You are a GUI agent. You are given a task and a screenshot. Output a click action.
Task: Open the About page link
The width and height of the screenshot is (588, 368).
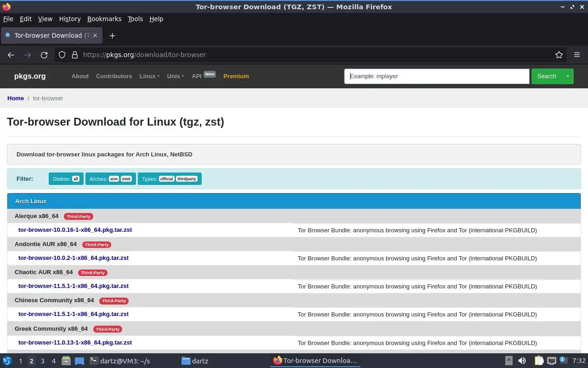(80, 76)
